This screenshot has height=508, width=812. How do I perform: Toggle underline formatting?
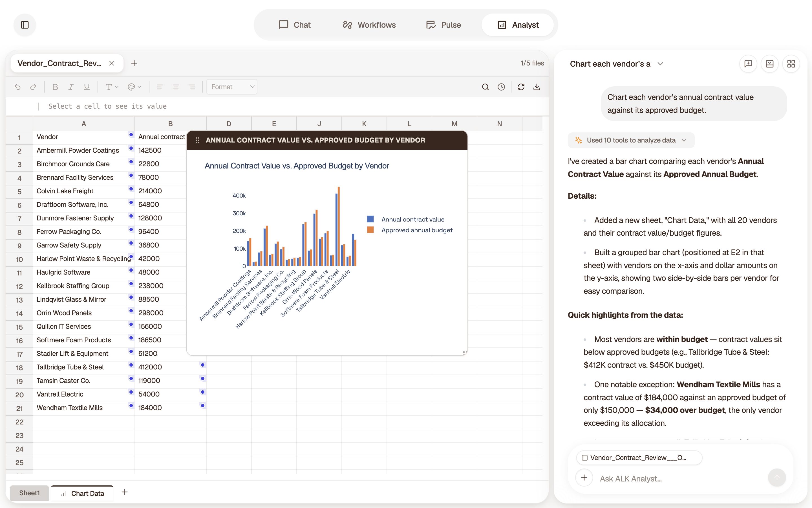click(87, 87)
